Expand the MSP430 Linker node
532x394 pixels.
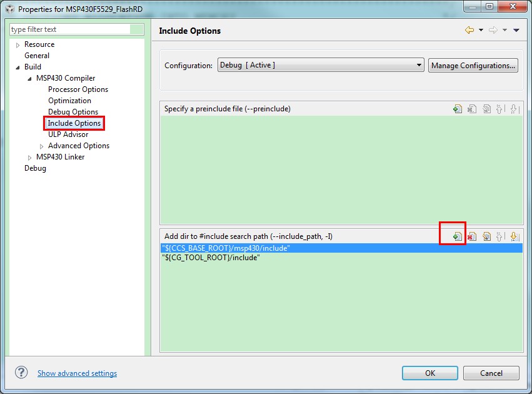pos(29,158)
